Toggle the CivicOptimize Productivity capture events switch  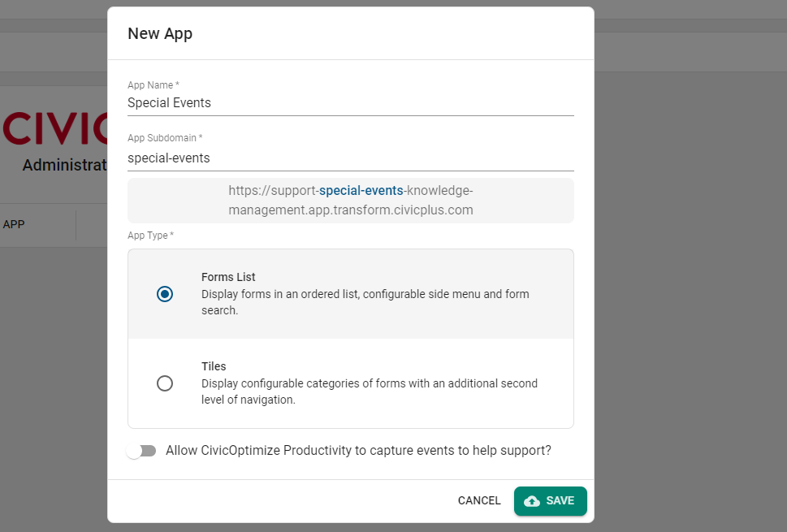point(141,451)
